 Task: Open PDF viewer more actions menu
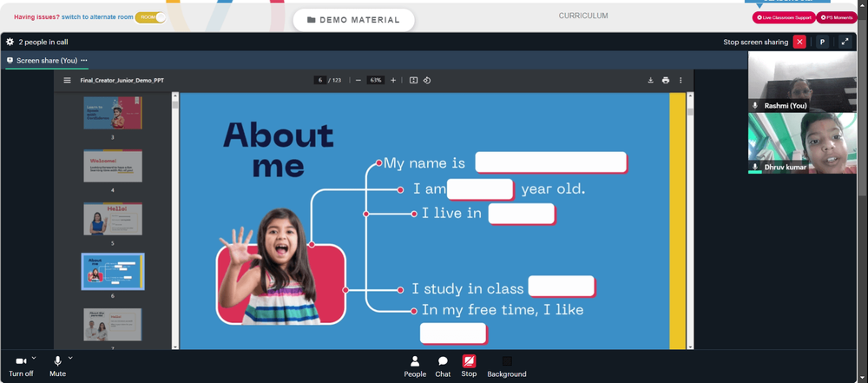(x=681, y=81)
